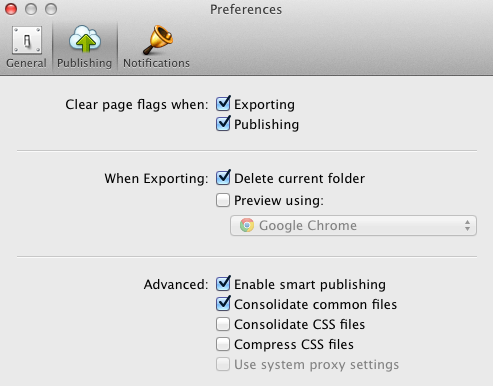The width and height of the screenshot is (493, 386).
Task: Enable Consolidate CSS files
Action: [223, 324]
